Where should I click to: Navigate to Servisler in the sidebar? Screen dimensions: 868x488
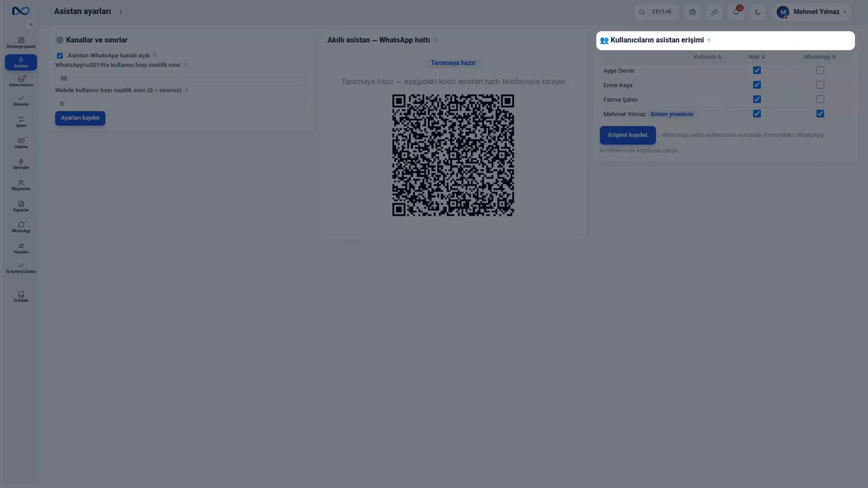click(21, 164)
